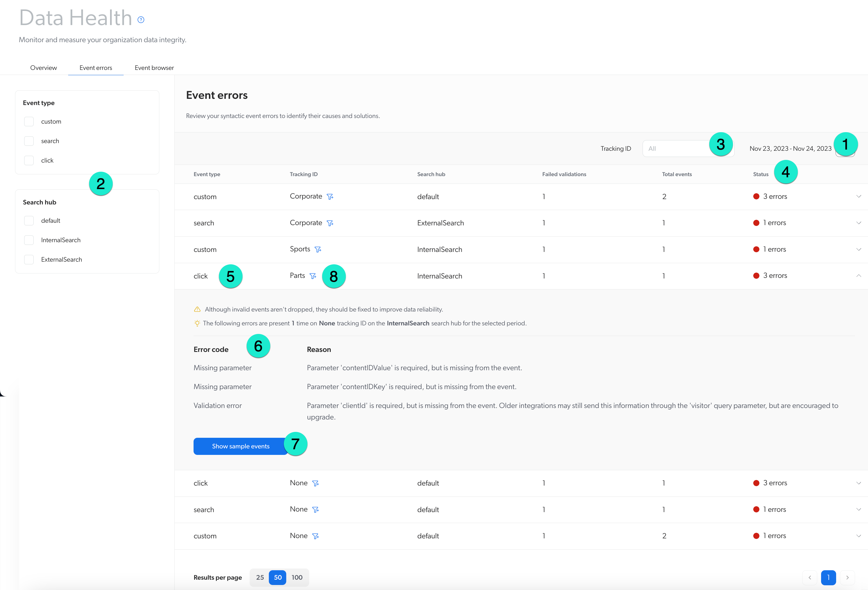
Task: Switch to the Event browser tab
Action: pos(154,67)
